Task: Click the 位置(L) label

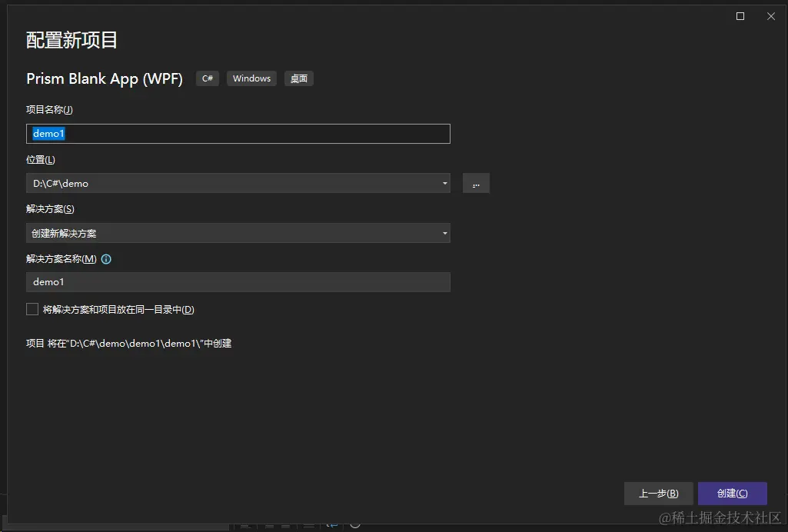Action: coord(41,160)
